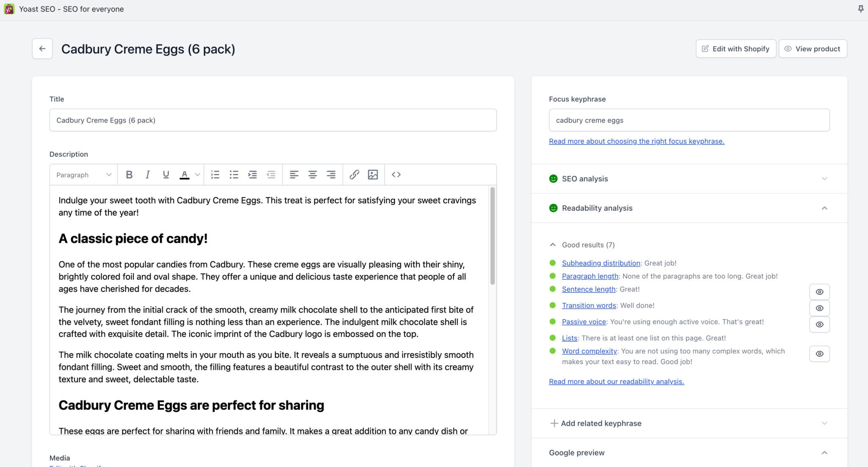The width and height of the screenshot is (868, 467).
Task: Insert a numbered list
Action: 215,174
